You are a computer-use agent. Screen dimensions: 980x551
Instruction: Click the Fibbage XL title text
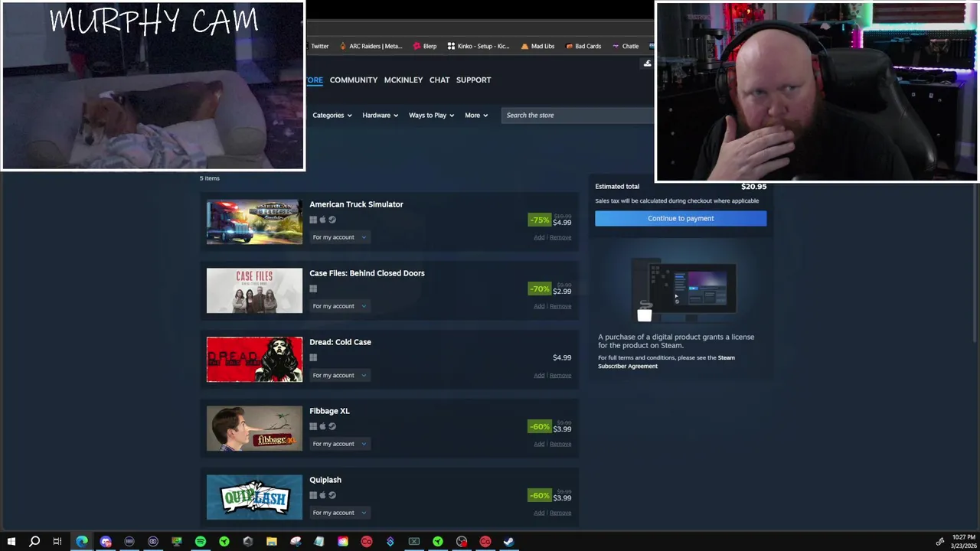pyautogui.click(x=329, y=411)
